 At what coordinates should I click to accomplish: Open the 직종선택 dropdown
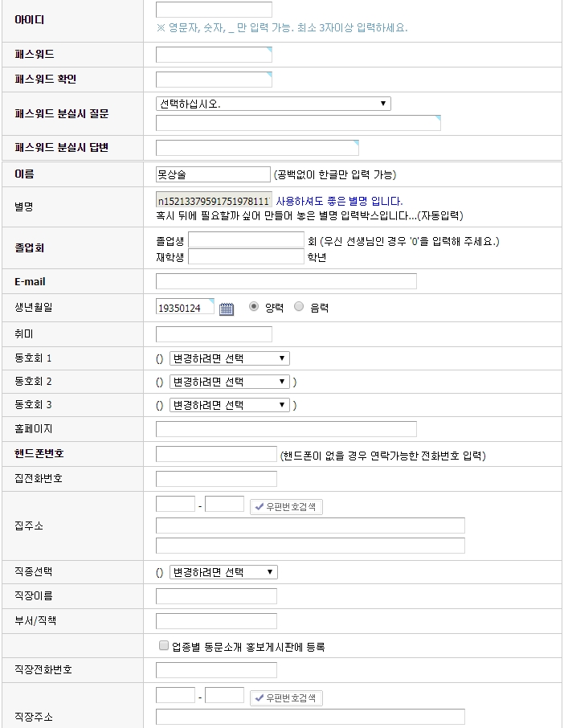coord(223,572)
